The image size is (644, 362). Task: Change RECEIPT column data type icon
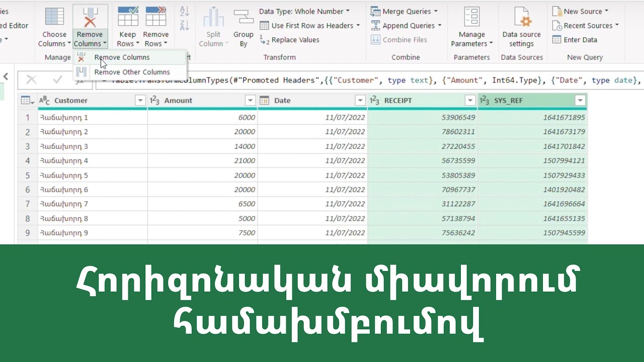click(x=375, y=101)
